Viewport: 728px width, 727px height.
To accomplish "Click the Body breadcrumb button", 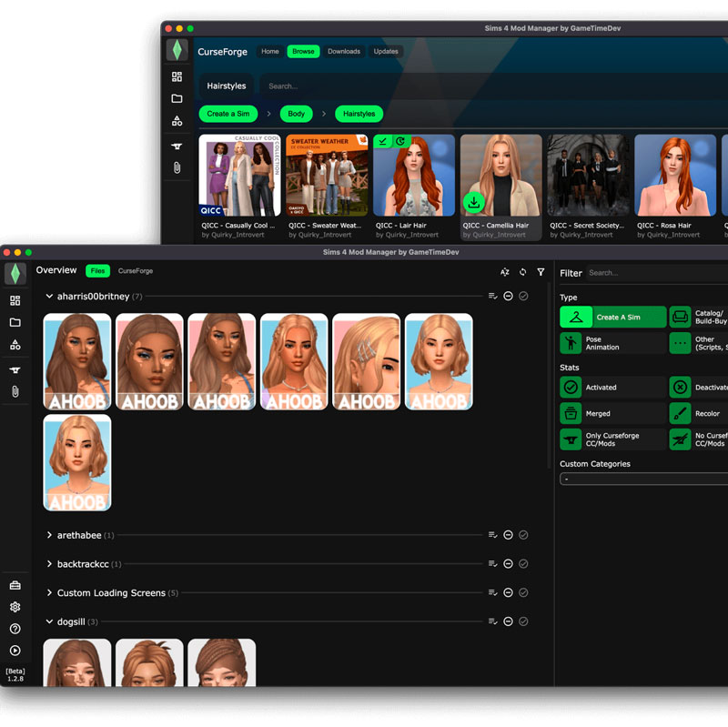I will [x=297, y=114].
